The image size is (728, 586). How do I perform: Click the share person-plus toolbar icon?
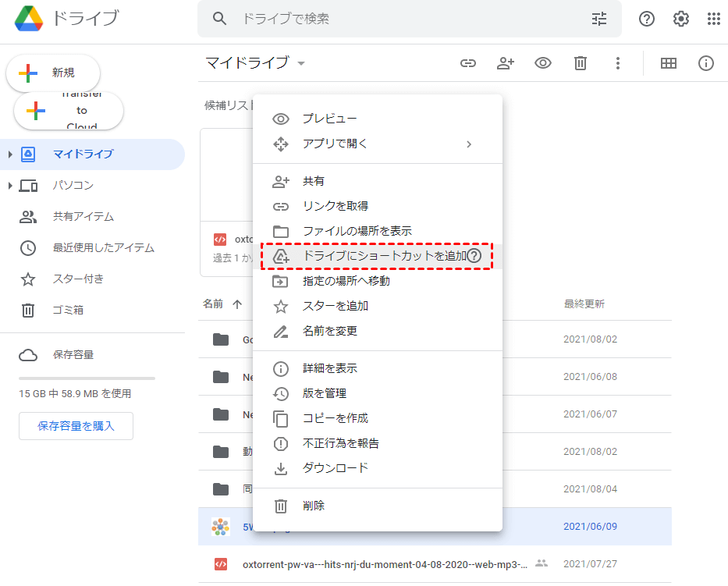(x=506, y=63)
